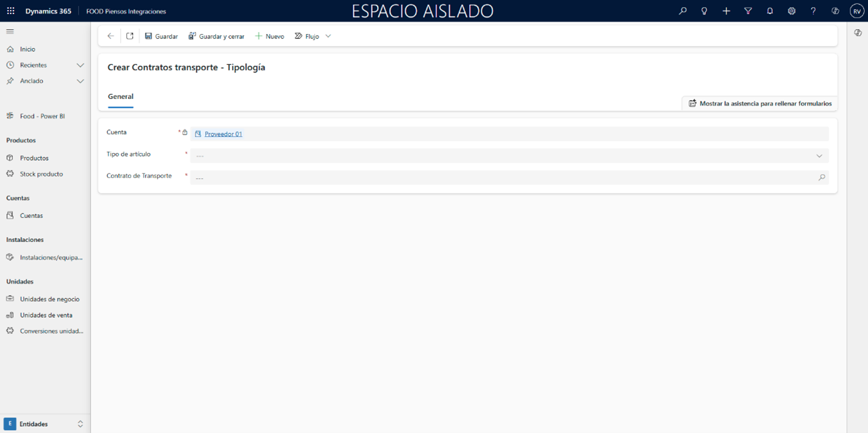Expand the Anclado section
868x433 pixels.
point(80,81)
